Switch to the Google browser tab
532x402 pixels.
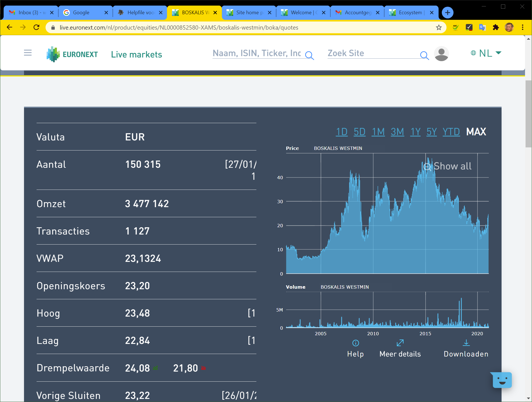(x=81, y=13)
